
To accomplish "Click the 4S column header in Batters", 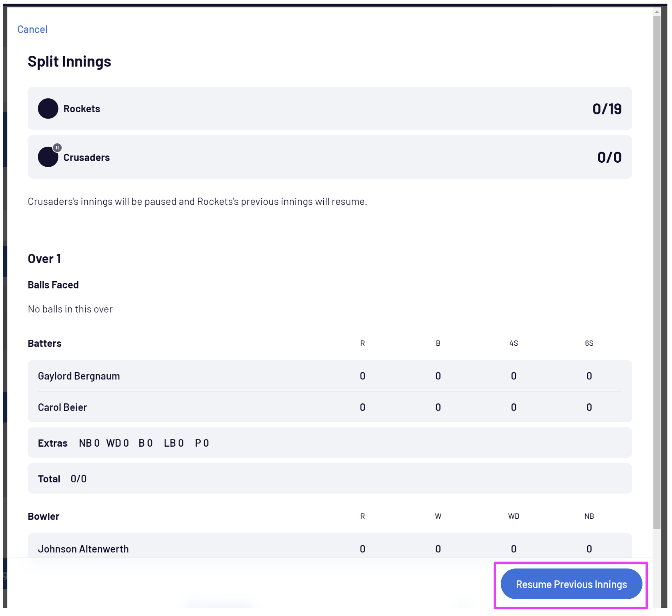I will [513, 343].
